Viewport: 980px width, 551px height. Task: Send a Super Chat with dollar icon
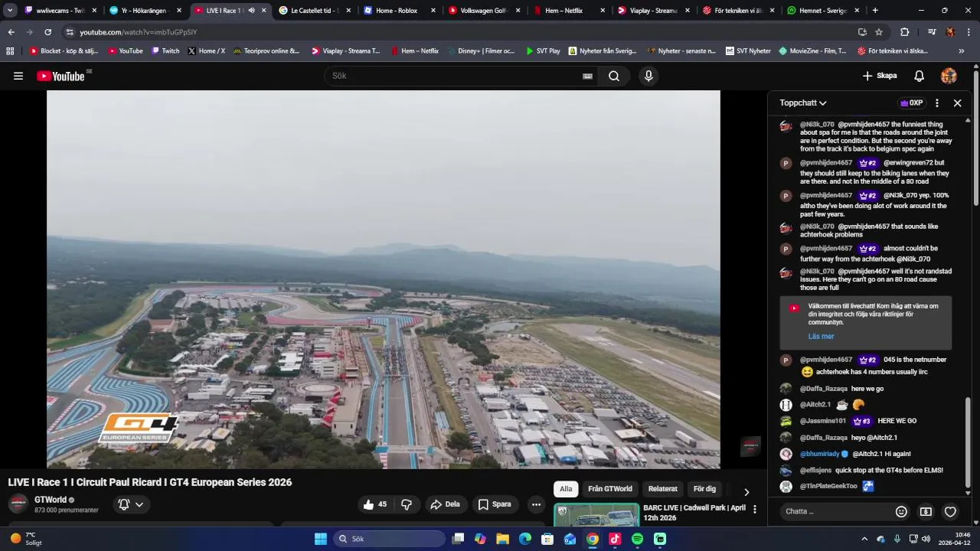[x=926, y=511]
